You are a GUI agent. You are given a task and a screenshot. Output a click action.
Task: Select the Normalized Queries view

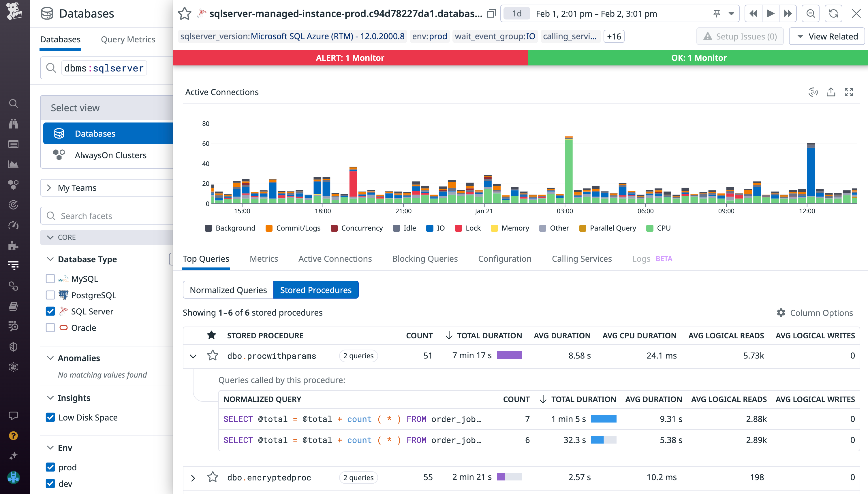pyautogui.click(x=228, y=290)
